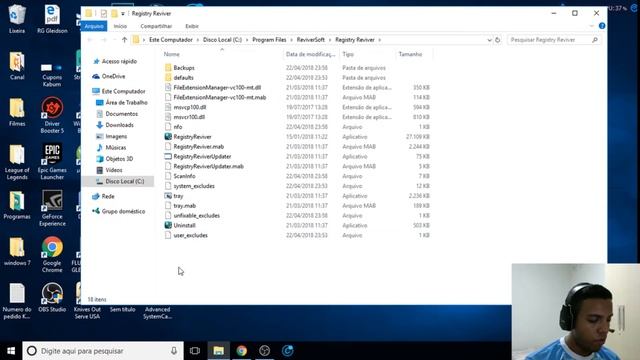Select Acesso rápido in navigation pane
Image resolution: width=640 pixels, height=360 pixels.
pos(119,61)
